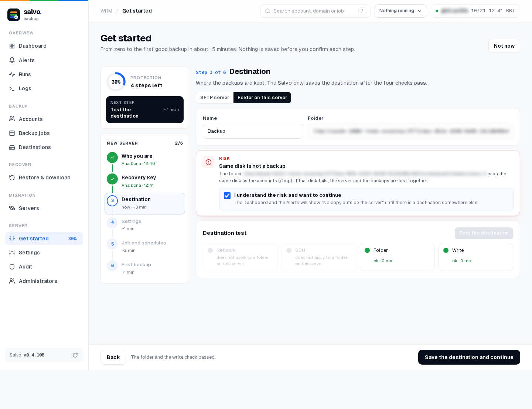Focus the Name input field
This screenshot has height=409, width=532.
pyautogui.click(x=253, y=131)
